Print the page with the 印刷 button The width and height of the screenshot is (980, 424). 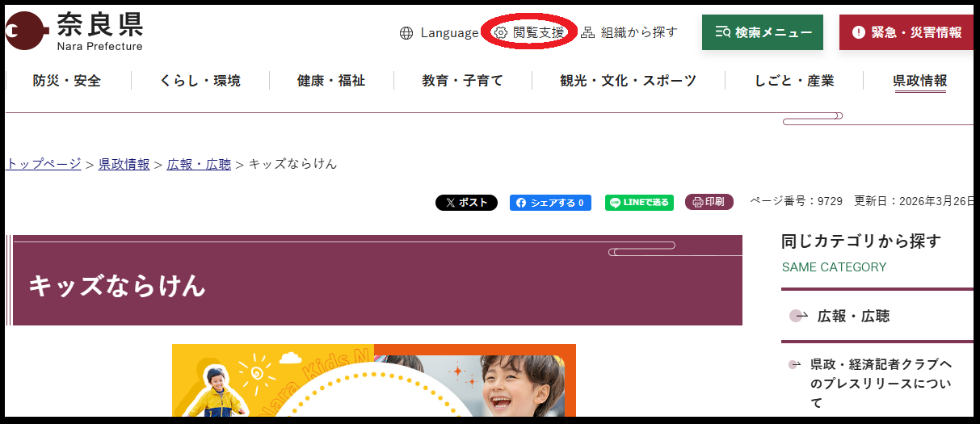[709, 202]
